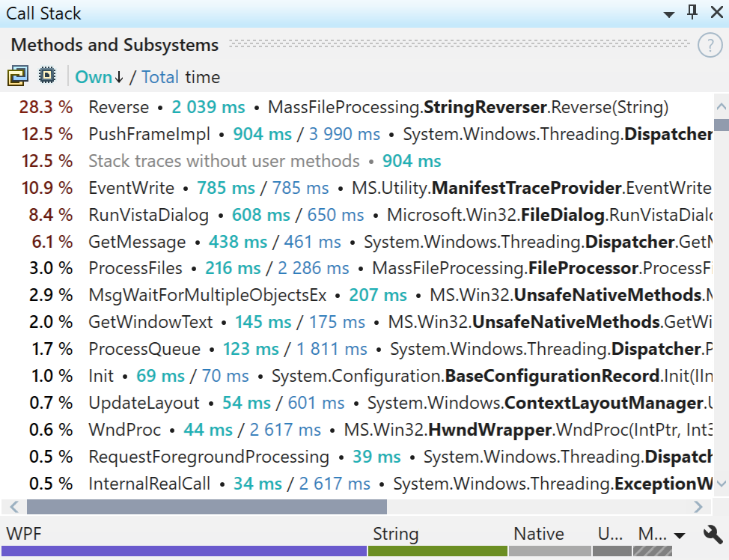The image size is (729, 560).
Task: Expand the subsystems dropdown arrow near the wrench
Action: pos(680,535)
